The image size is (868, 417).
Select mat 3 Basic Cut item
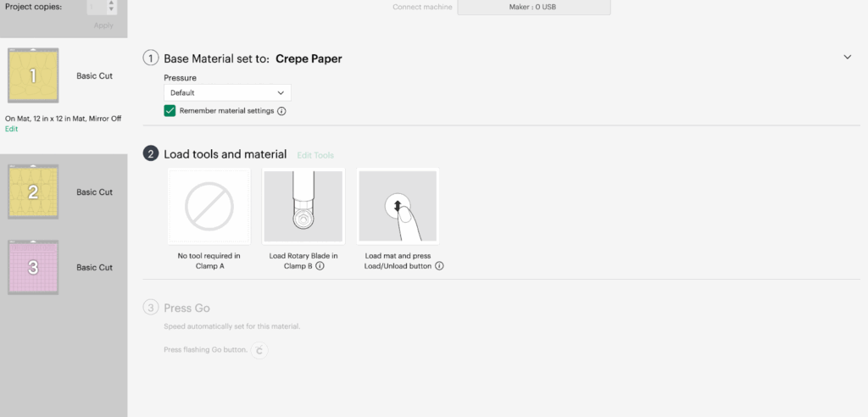pyautogui.click(x=64, y=267)
